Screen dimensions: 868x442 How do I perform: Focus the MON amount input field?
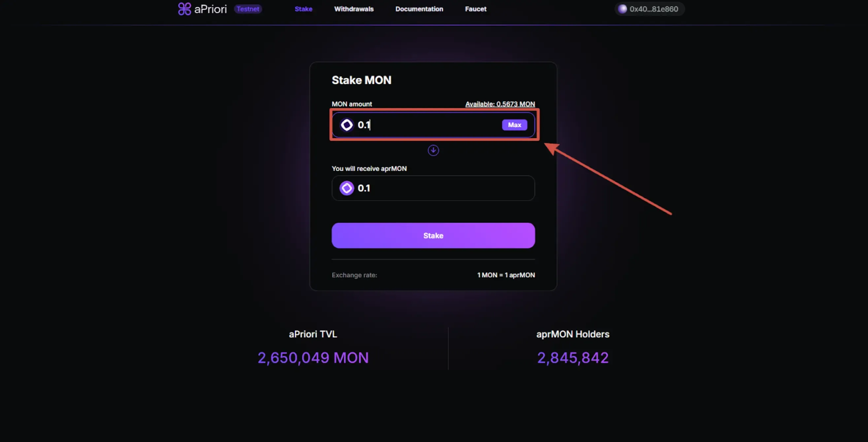pos(428,125)
